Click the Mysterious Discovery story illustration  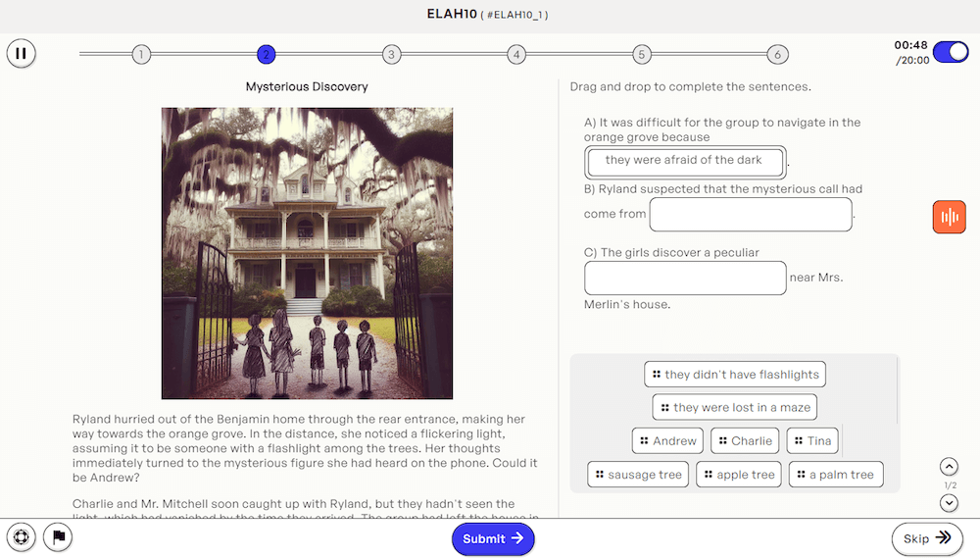point(307,253)
